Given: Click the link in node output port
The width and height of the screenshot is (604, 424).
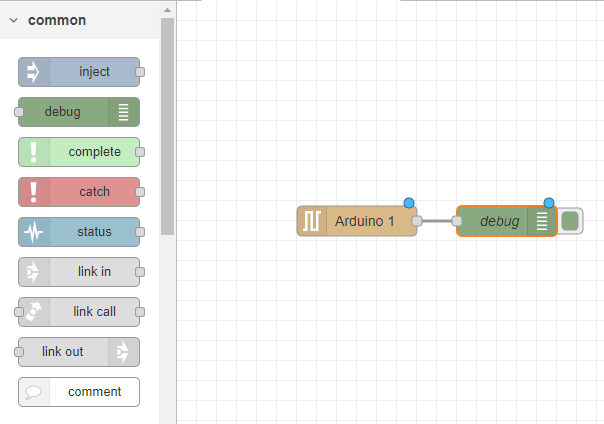Looking at the screenshot, I should (x=140, y=272).
